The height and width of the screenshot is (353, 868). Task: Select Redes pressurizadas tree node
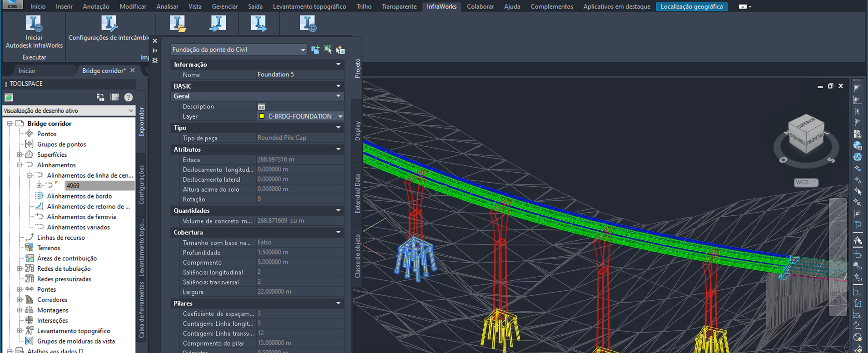click(64, 279)
